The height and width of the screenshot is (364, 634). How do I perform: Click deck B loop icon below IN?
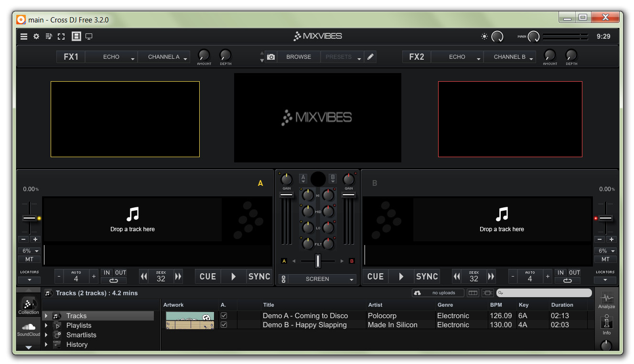tap(568, 280)
